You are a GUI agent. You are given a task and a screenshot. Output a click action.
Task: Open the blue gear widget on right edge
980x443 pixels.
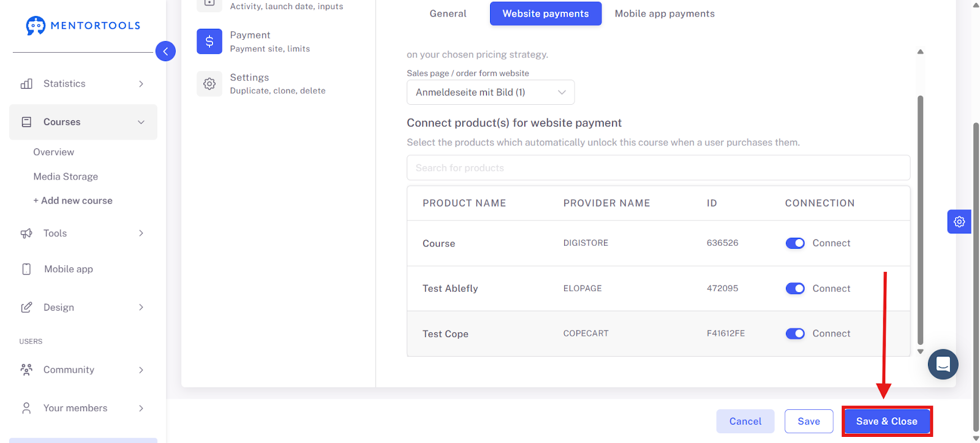click(959, 222)
